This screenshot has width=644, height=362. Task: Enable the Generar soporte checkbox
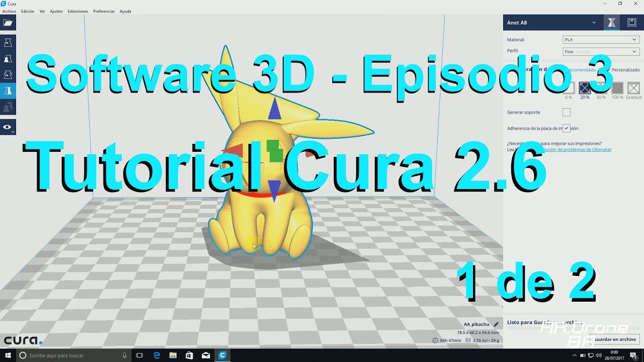(x=567, y=112)
